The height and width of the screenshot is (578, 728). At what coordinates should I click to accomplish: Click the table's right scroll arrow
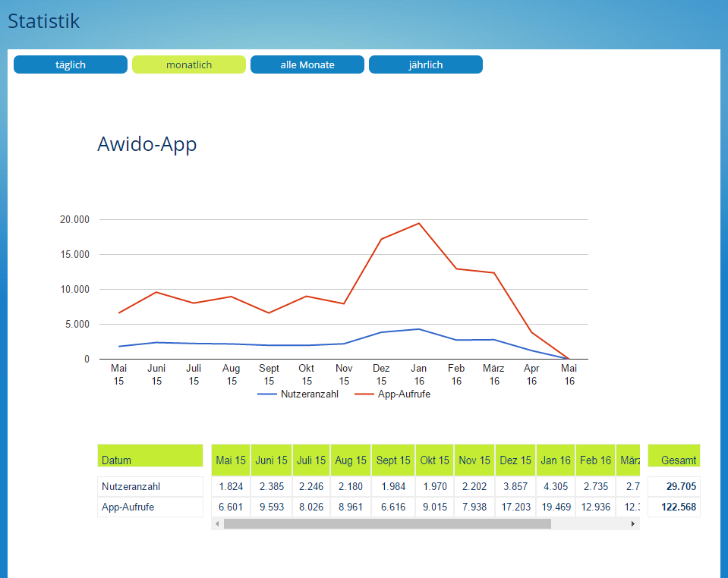click(632, 523)
